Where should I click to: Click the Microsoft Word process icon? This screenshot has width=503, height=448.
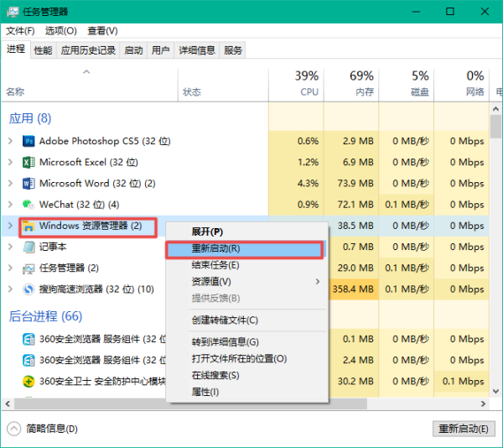click(29, 184)
